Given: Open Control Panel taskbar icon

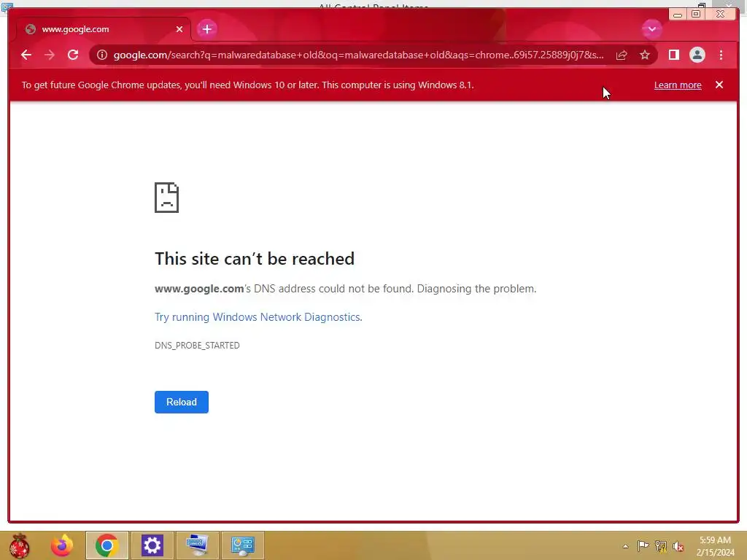Looking at the screenshot, I should (x=242, y=545).
